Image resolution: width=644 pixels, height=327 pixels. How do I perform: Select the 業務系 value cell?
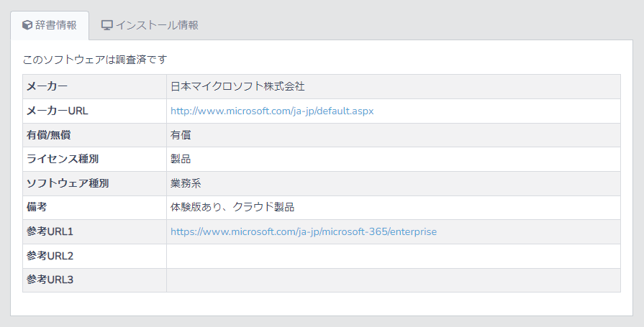394,183
